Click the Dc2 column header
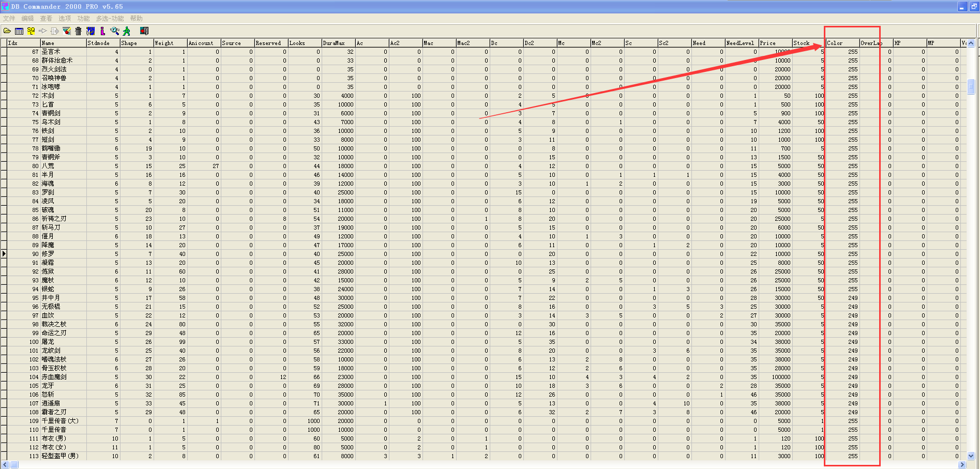 (540, 43)
